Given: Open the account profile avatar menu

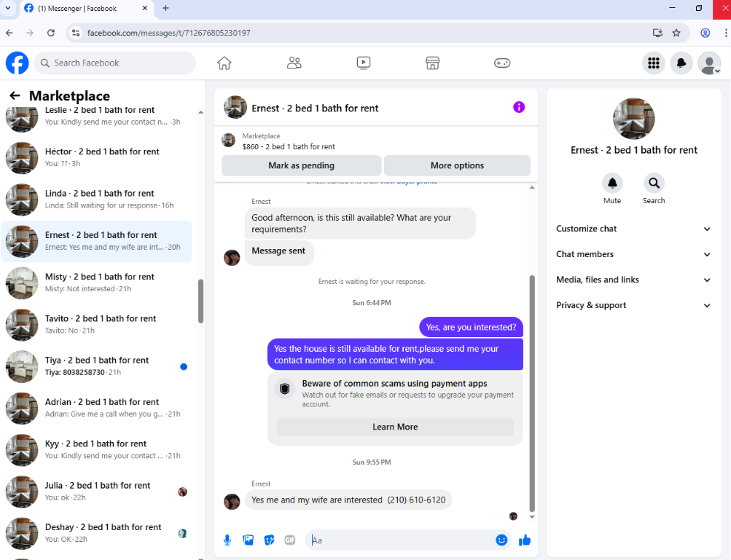Looking at the screenshot, I should pos(709,63).
